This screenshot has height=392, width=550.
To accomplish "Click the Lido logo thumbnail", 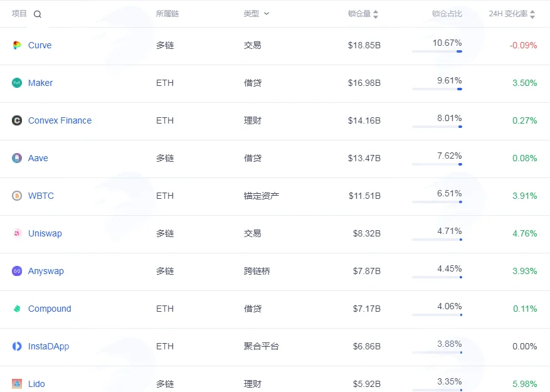I will click(17, 384).
